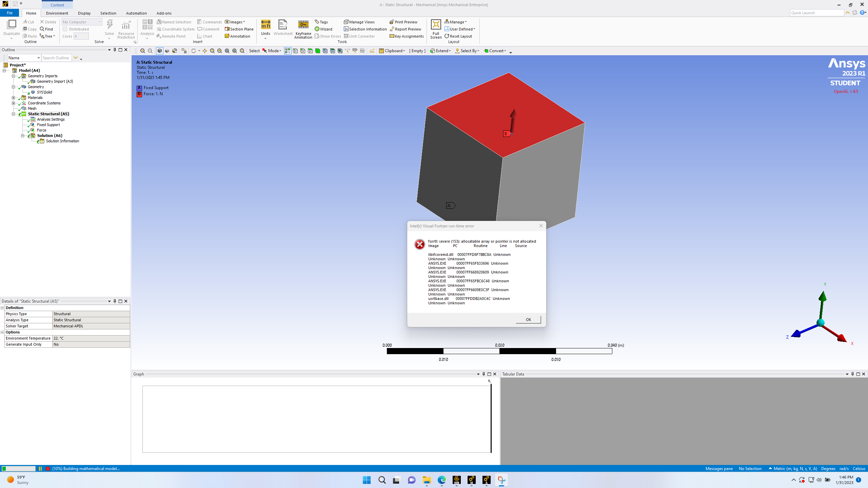Collapse the Definition section in Details
Image resolution: width=868 pixels, height=488 pixels.
2,308
